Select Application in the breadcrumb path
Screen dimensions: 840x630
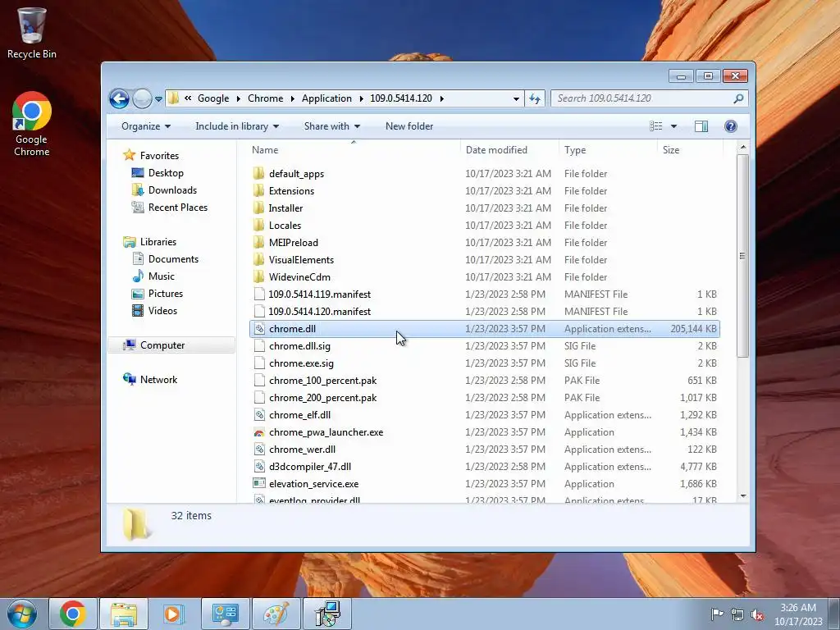coord(326,98)
